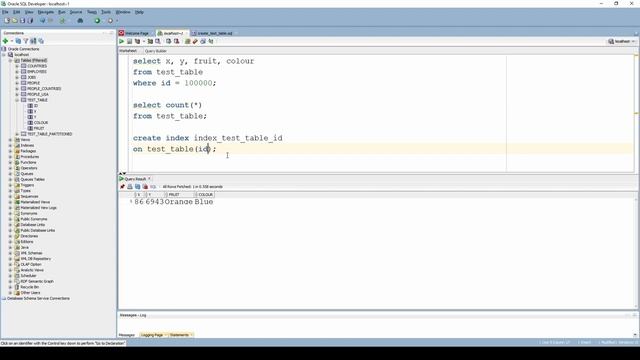Open the Tools menu
The image size is (640, 360).
(x=106, y=12)
